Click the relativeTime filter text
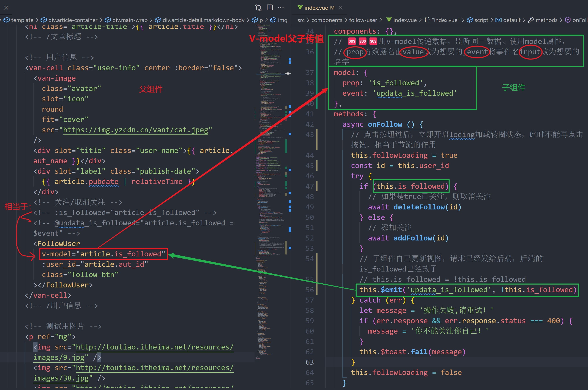The height and width of the screenshot is (390, 588). (157, 182)
